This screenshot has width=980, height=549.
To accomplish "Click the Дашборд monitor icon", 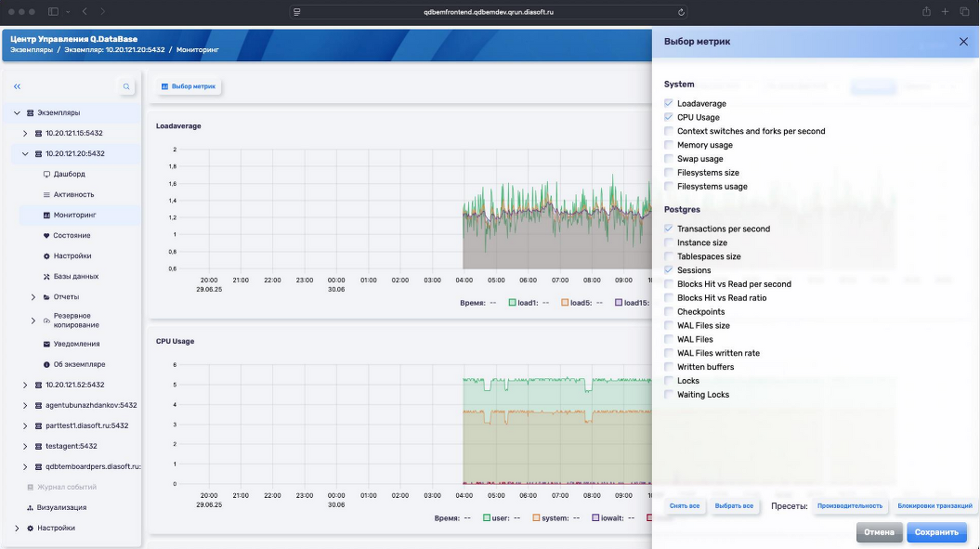I will click(x=46, y=174).
